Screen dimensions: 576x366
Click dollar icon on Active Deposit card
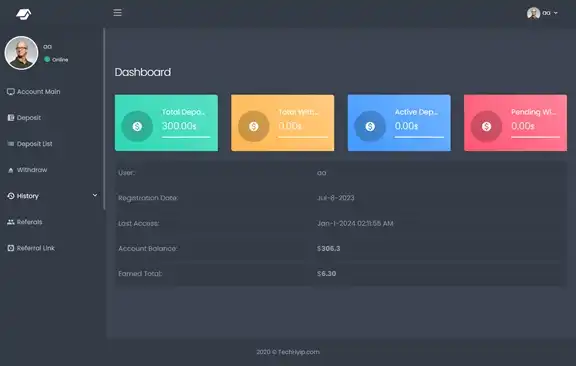click(370, 126)
